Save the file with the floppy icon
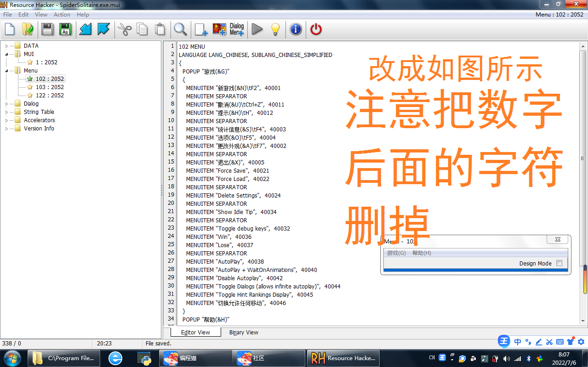Screen dimensions: 588x367 47,29
